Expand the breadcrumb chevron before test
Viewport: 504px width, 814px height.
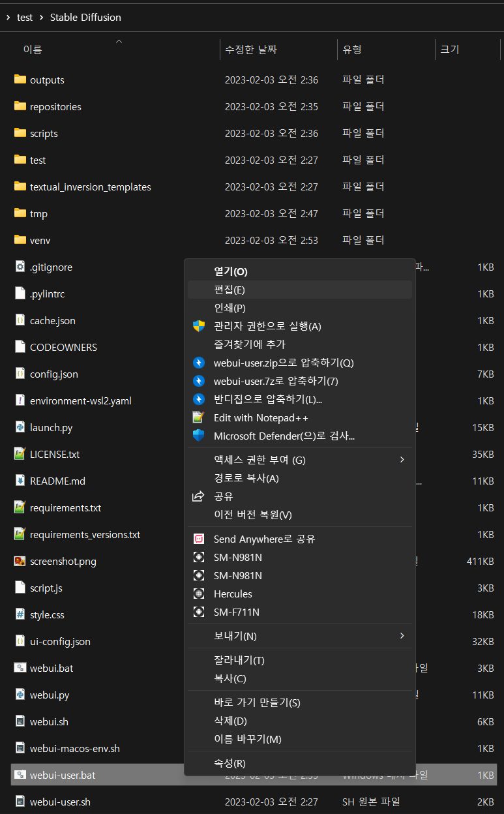pos(7,18)
